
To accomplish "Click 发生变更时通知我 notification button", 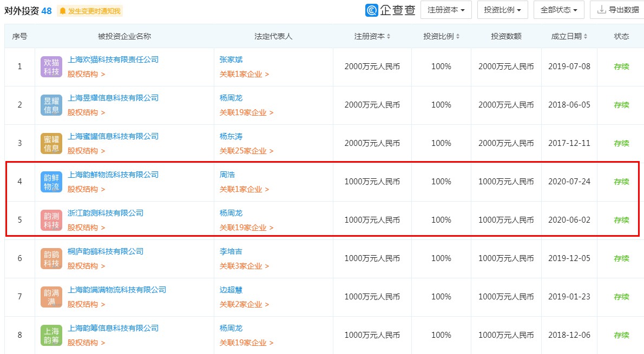I will [x=90, y=11].
